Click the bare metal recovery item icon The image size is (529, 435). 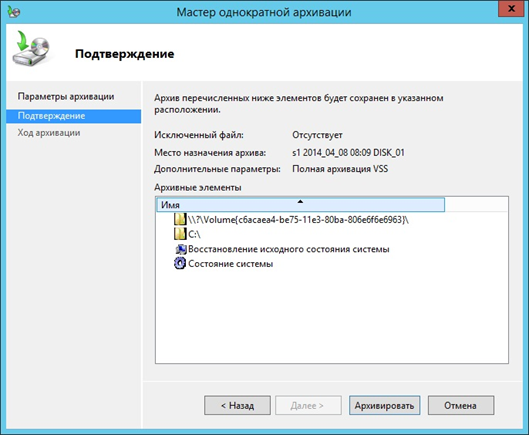[180, 249]
